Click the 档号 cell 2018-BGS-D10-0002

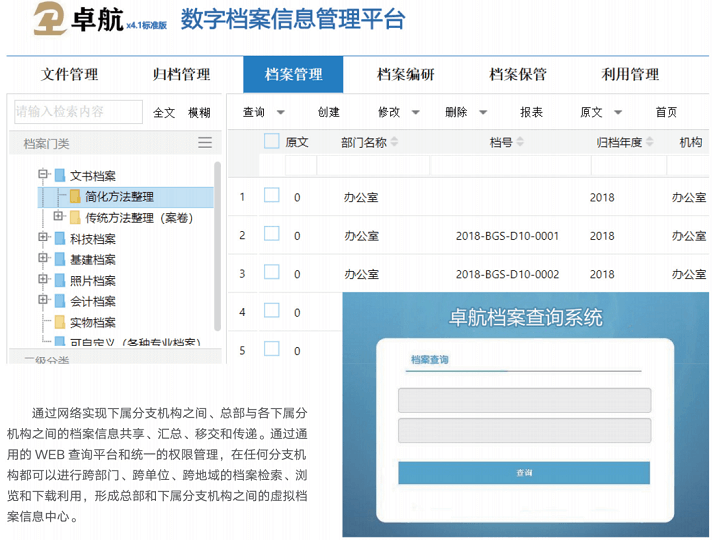click(x=507, y=275)
